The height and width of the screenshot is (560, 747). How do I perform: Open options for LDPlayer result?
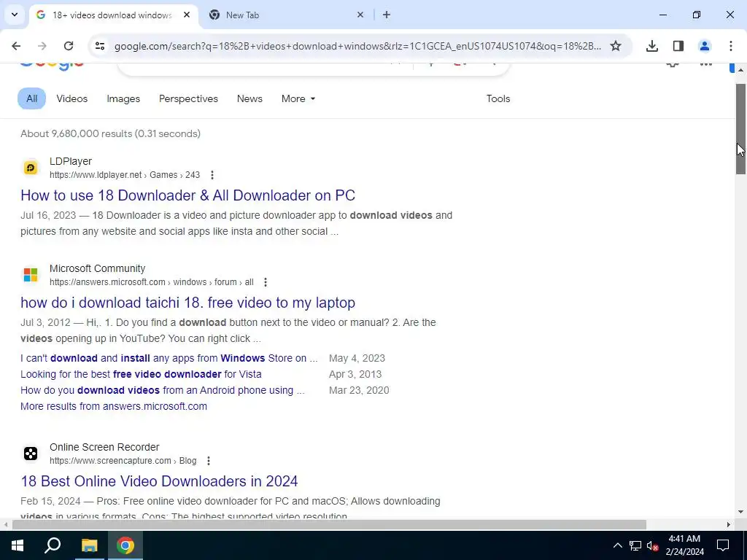coord(212,175)
